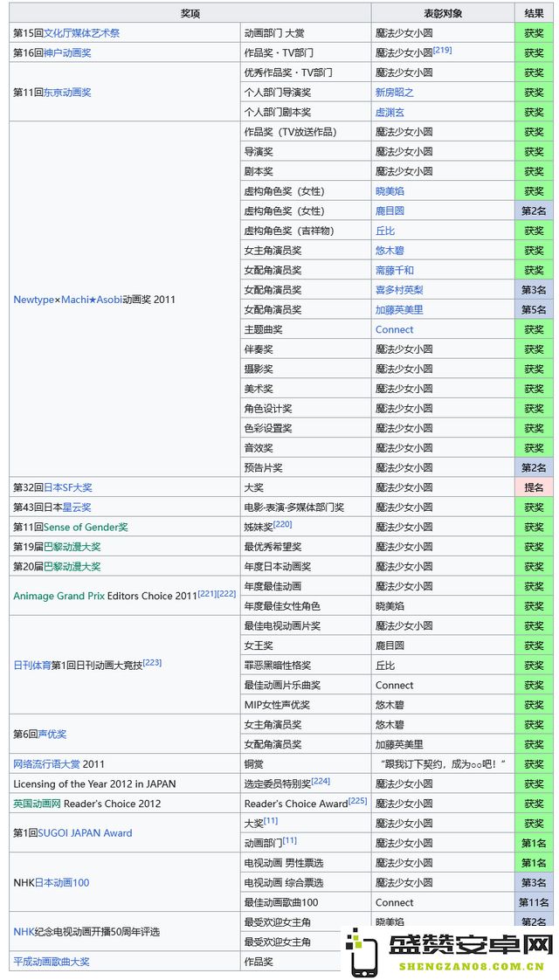The height and width of the screenshot is (980, 559).
Task: Open the 文化厅媒体艺术祭 link
Action: [x=81, y=33]
